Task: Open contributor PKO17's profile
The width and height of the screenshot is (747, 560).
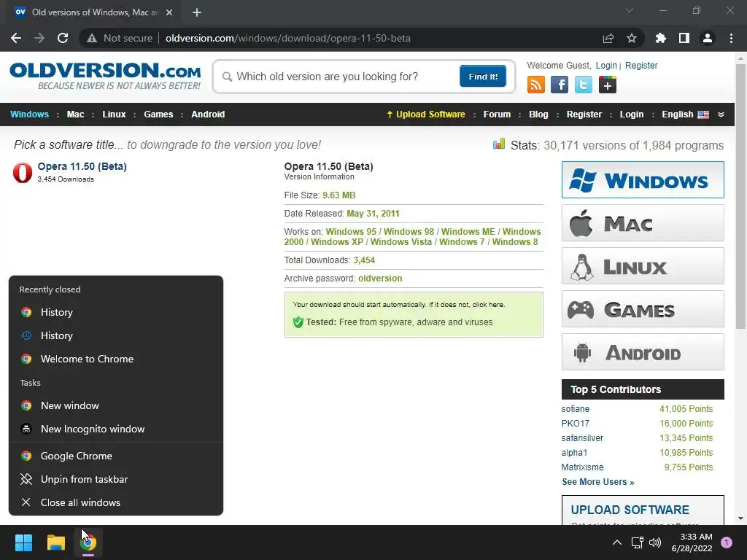Action: click(x=575, y=424)
